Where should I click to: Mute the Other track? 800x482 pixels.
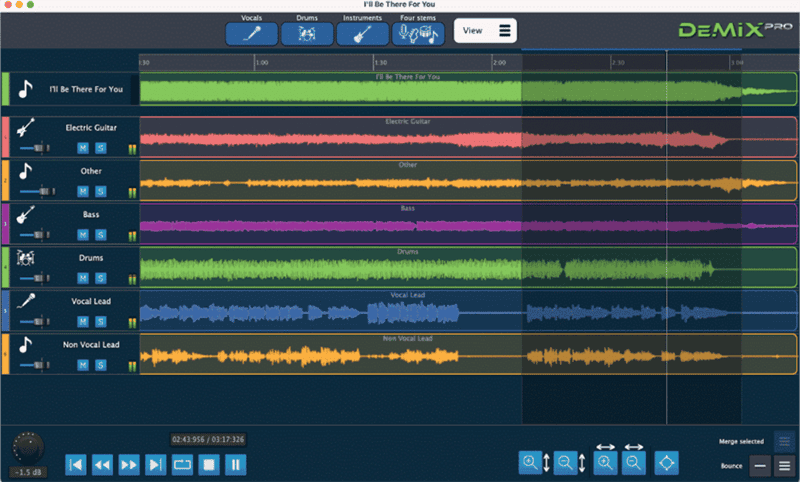click(83, 191)
